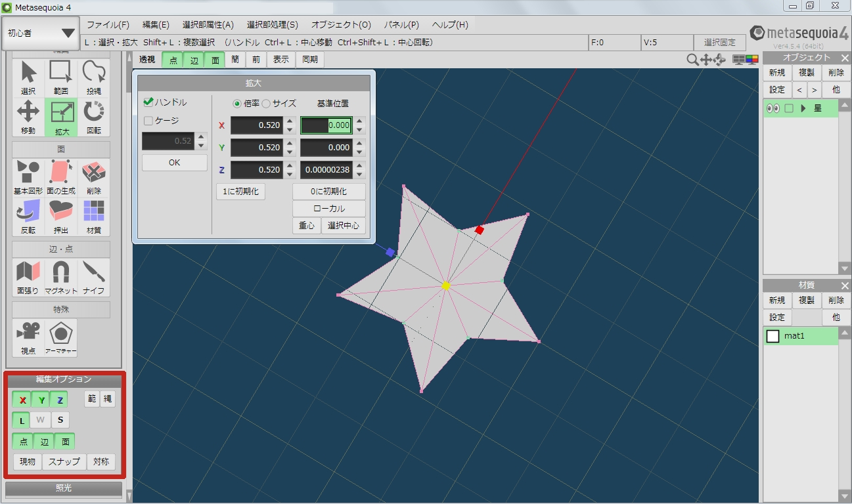Screen dimensions: 852x504
Task: Select the 視点 camera view tool
Action: (28, 338)
